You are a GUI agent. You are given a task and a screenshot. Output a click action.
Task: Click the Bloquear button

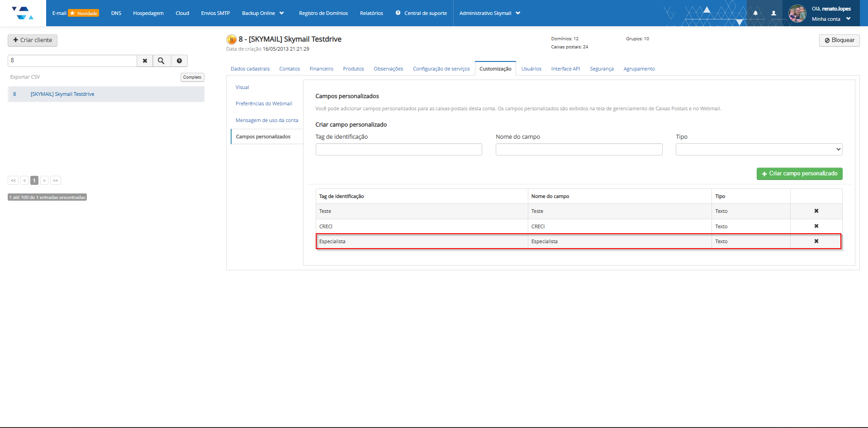(x=839, y=40)
